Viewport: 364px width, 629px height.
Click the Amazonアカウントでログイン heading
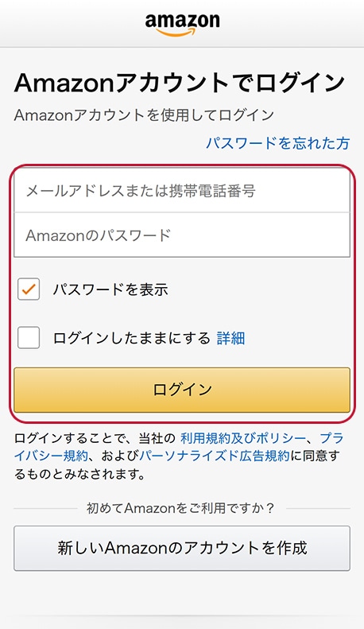pos(180,83)
